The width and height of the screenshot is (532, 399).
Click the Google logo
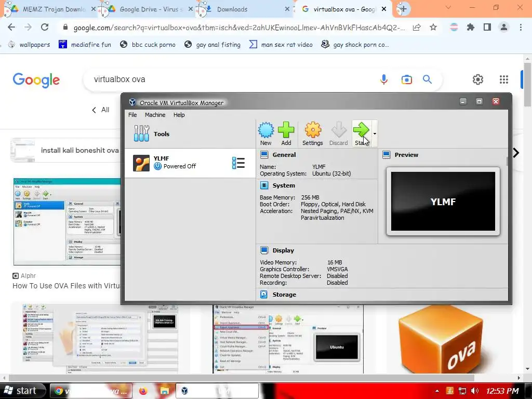(x=36, y=80)
